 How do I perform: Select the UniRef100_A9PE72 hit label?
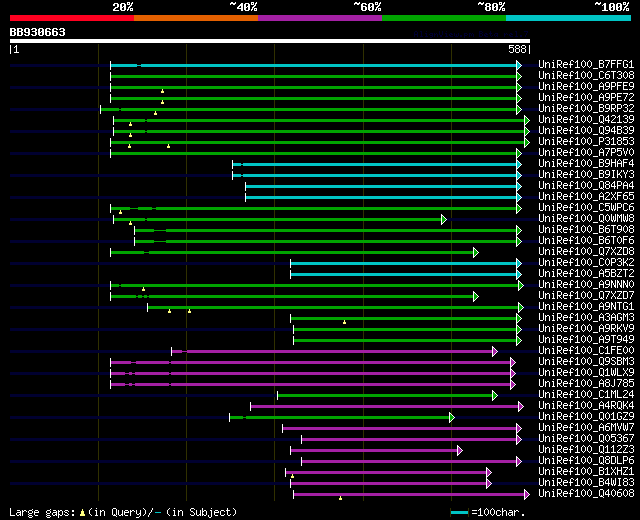(x=586, y=98)
